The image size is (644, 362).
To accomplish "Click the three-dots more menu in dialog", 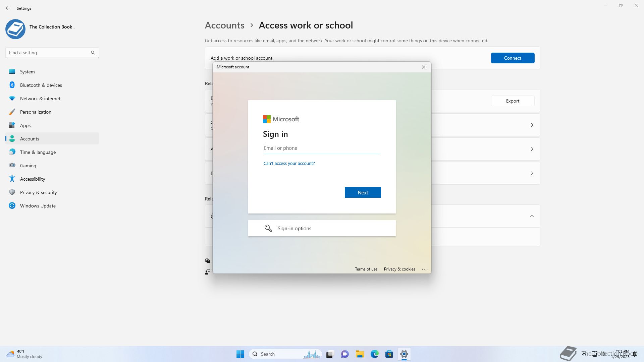I will coord(425,269).
